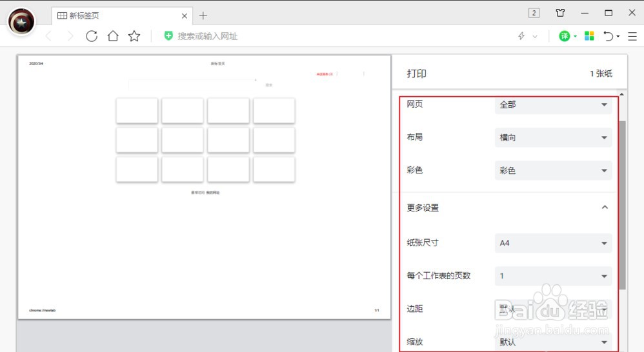Close the 新标签页 tab
Image resolution: width=644 pixels, height=352 pixels.
tap(185, 16)
